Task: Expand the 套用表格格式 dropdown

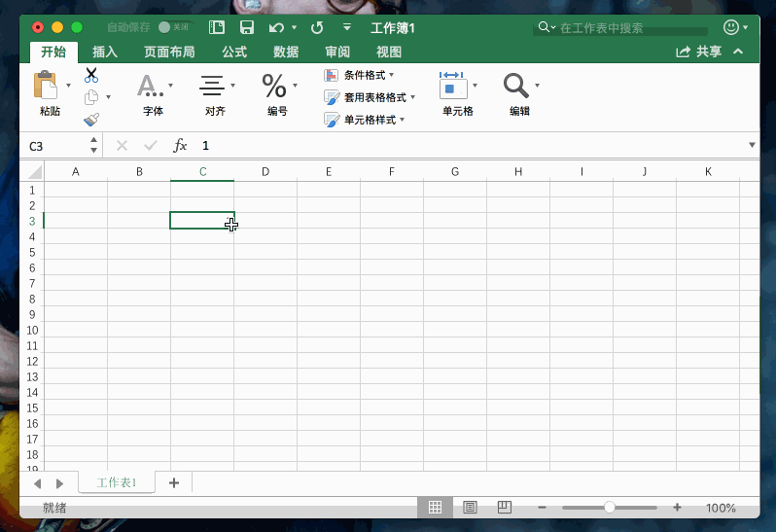Action: pos(412,97)
